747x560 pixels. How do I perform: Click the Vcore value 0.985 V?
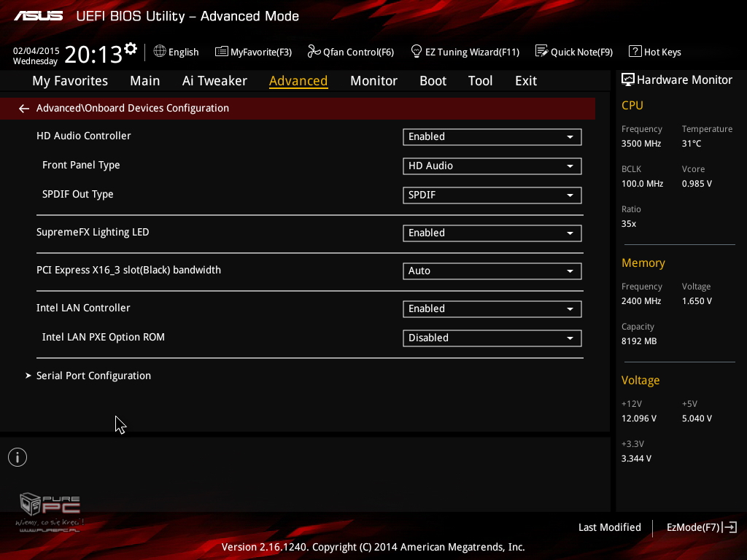click(697, 184)
